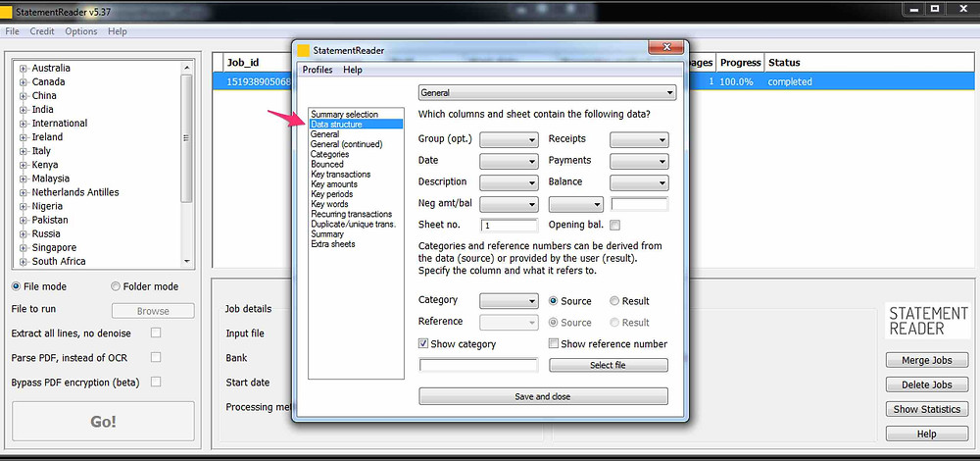This screenshot has width=980, height=461.
Task: Expand the Nigeria tree node
Action: coord(24,206)
